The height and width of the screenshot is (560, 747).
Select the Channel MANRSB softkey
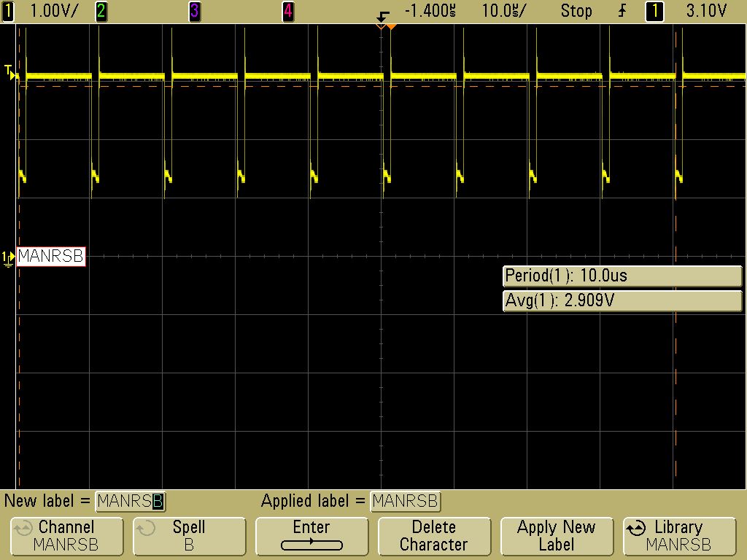coord(66,536)
